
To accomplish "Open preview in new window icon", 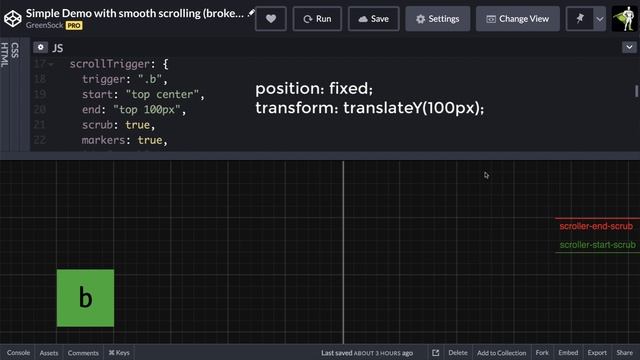I will tap(436, 353).
